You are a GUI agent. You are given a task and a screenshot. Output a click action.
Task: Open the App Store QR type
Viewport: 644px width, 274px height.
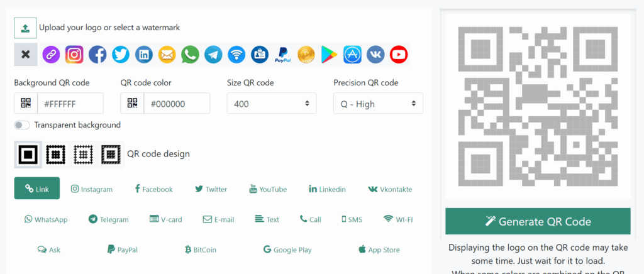[x=379, y=249]
